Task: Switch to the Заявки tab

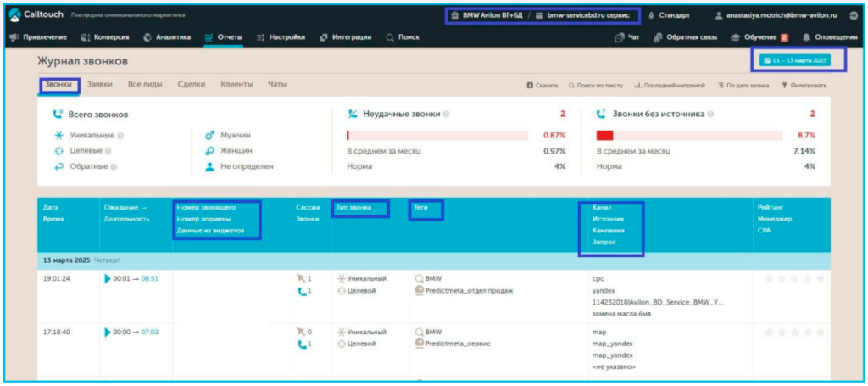Action: pyautogui.click(x=100, y=84)
